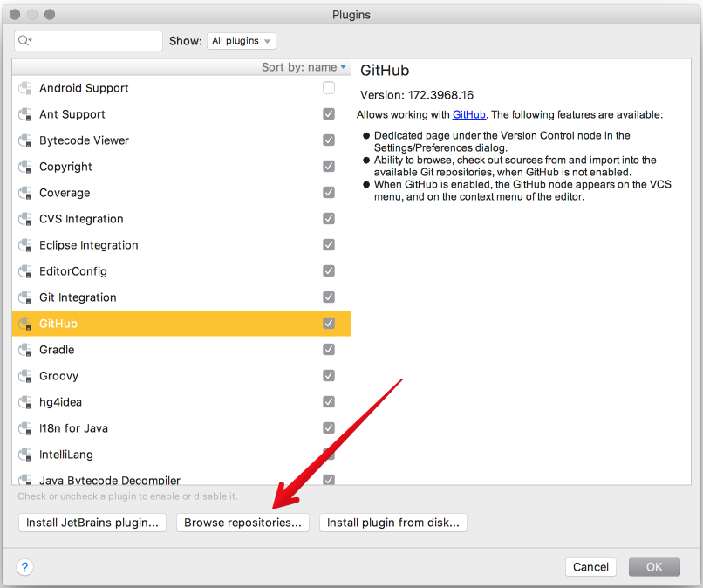Image resolution: width=703 pixels, height=588 pixels.
Task: Click the Version: 172.3968.16 text
Action: 417,95
